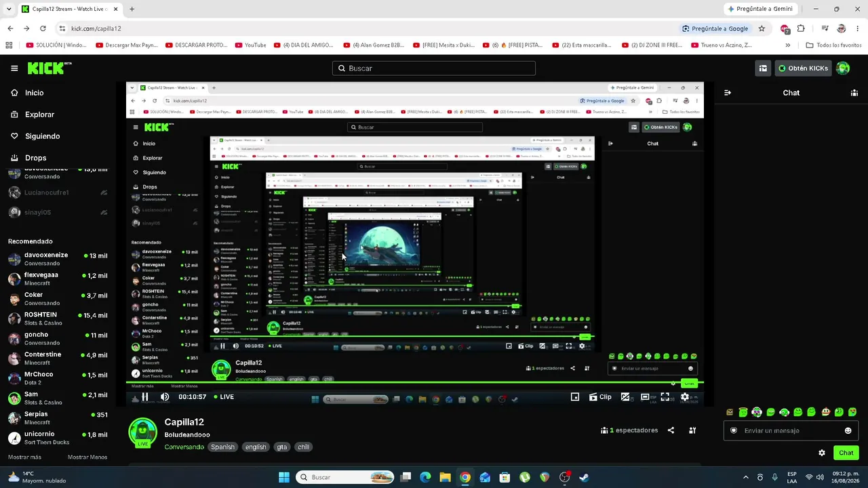Click the 1 espectadores viewer count
The image size is (868, 488).
point(629,430)
